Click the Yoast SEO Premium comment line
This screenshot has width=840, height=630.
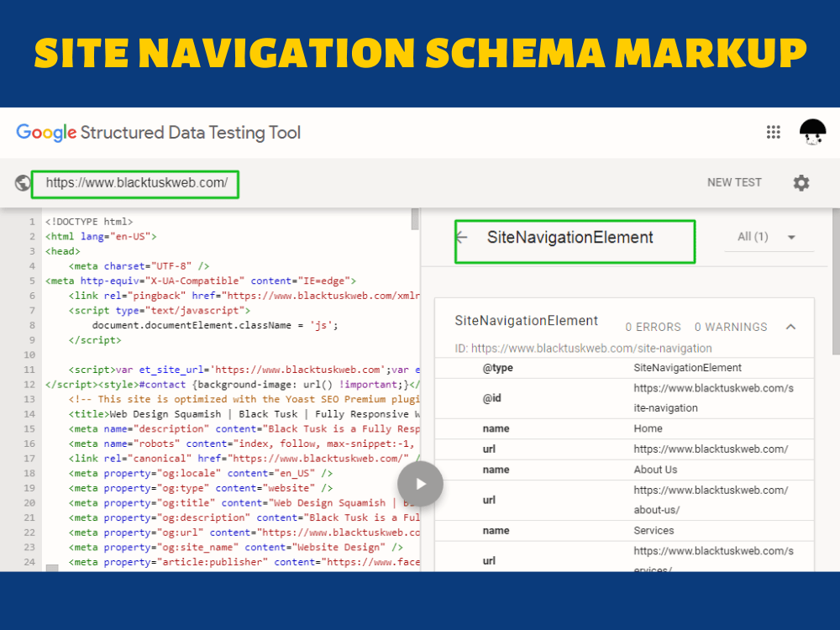click(244, 399)
